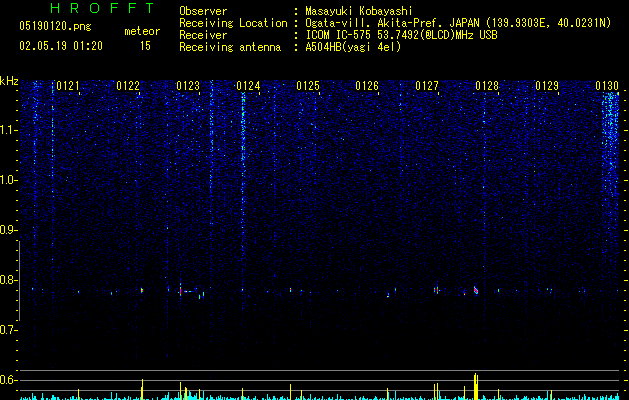Click the HROFFT title text
This screenshot has width=629, height=400.
103,8
